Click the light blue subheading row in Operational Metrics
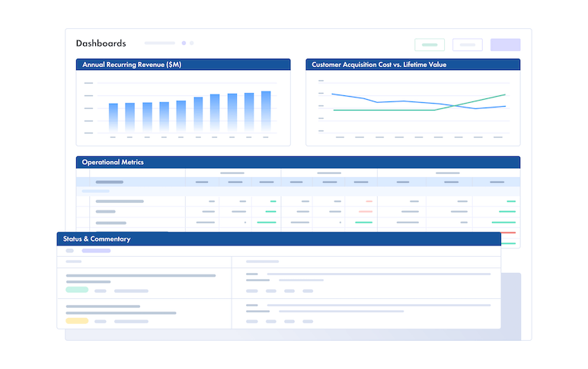 298,191
